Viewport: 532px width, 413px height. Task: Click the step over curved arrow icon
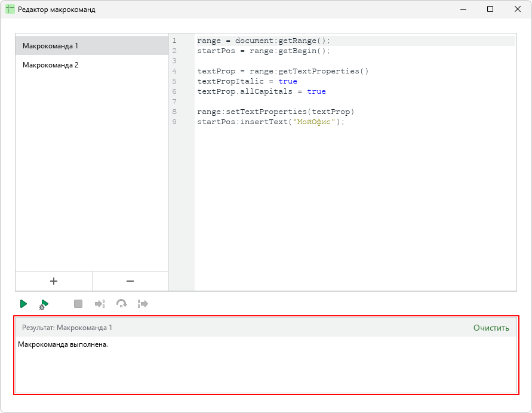(121, 304)
